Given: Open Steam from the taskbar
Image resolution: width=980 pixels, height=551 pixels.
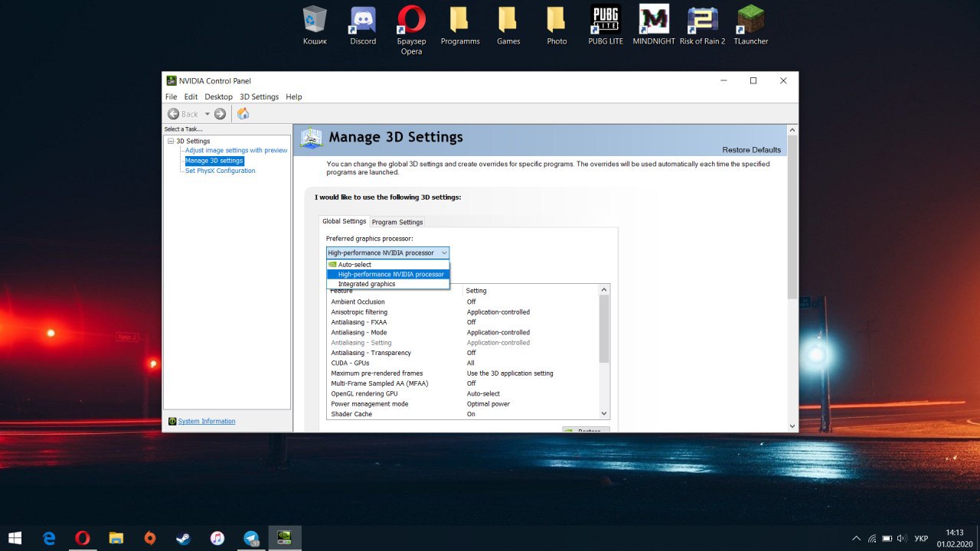Looking at the screenshot, I should pyautogui.click(x=183, y=538).
